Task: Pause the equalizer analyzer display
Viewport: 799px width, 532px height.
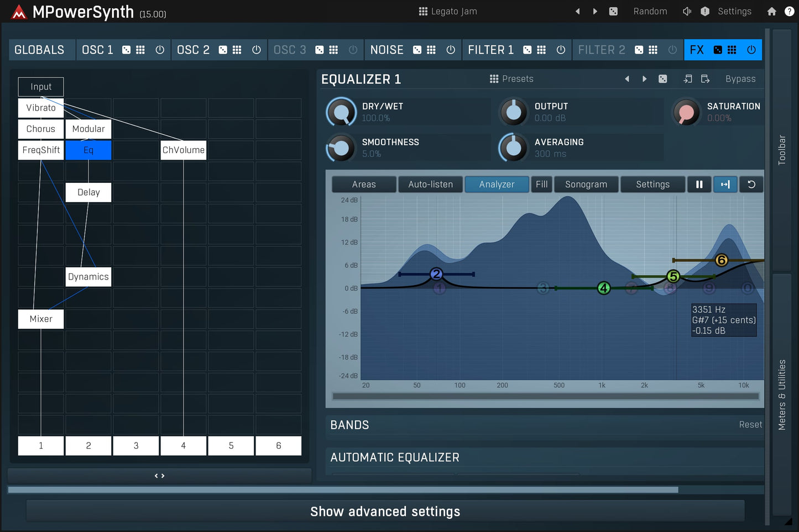Action: tap(699, 184)
